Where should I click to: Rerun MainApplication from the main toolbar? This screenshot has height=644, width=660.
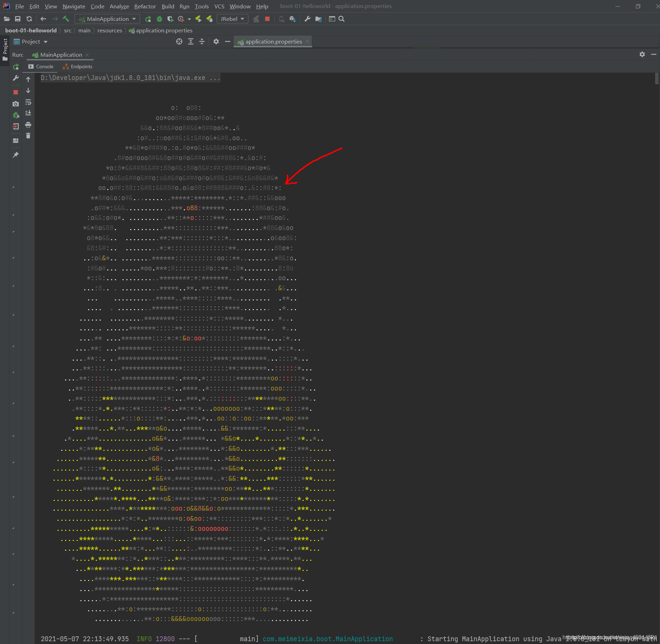148,19
